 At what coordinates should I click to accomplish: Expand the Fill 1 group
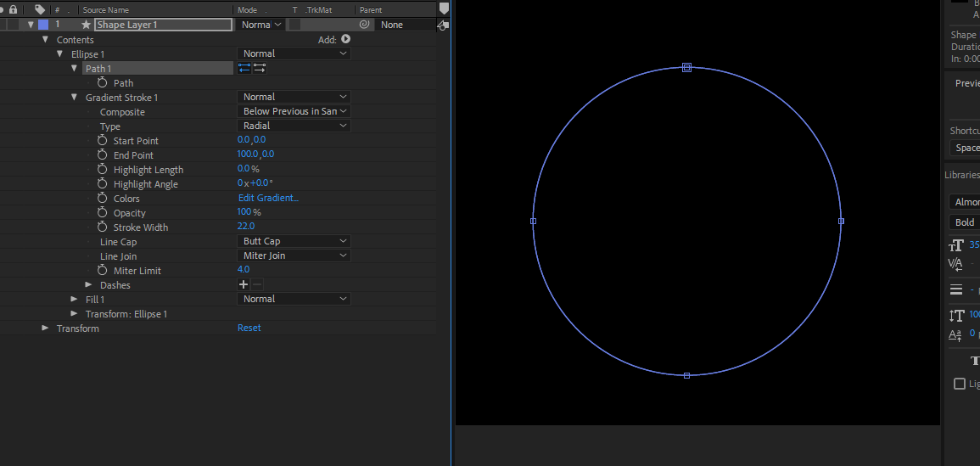click(x=75, y=299)
